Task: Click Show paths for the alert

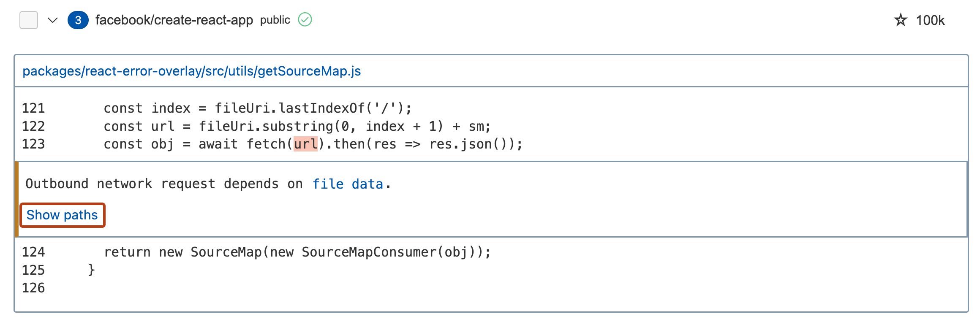Action: pos(62,215)
